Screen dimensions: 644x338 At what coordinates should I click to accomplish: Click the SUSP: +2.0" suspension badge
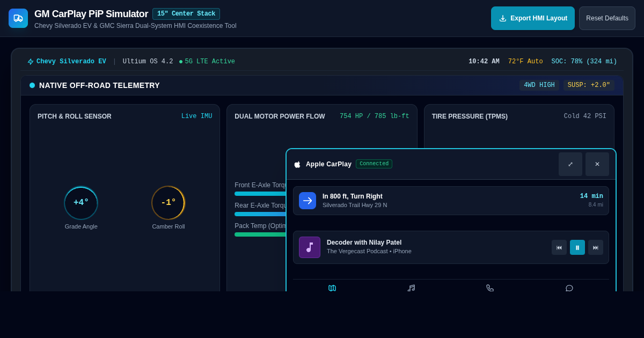click(x=589, y=85)
